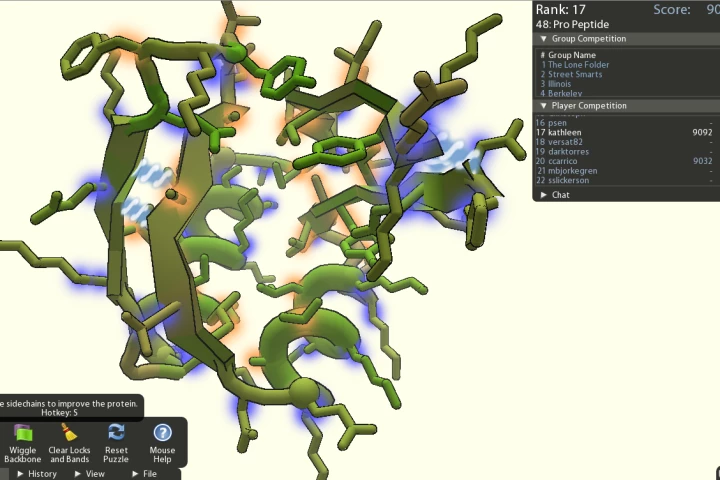720x480 pixels.
Task: Click the Clear Locks and Bands broom icon
Action: coord(69,433)
